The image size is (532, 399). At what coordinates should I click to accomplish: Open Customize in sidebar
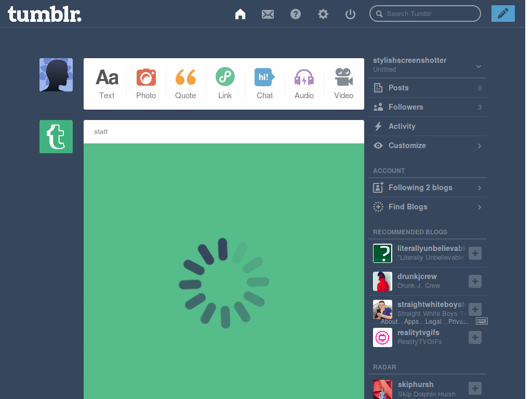point(427,145)
